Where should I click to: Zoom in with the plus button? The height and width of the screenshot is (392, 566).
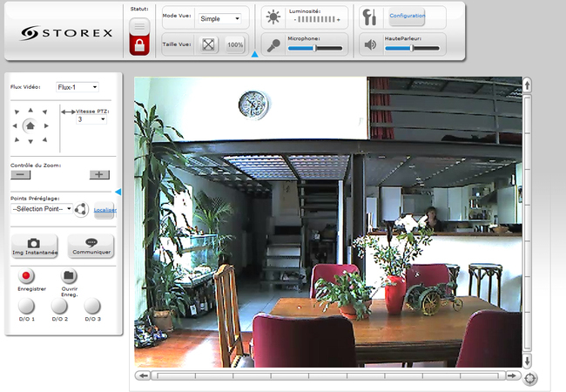[x=99, y=175]
